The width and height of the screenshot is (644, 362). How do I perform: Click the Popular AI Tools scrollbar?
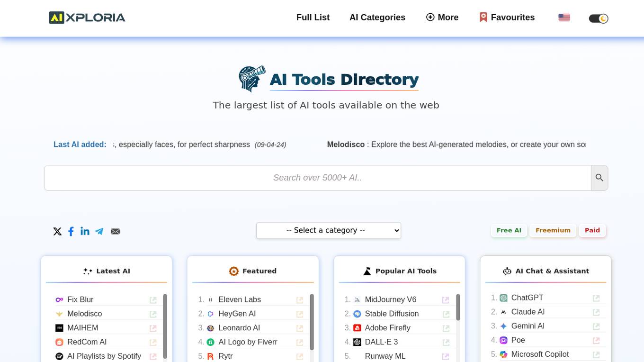tap(458, 307)
